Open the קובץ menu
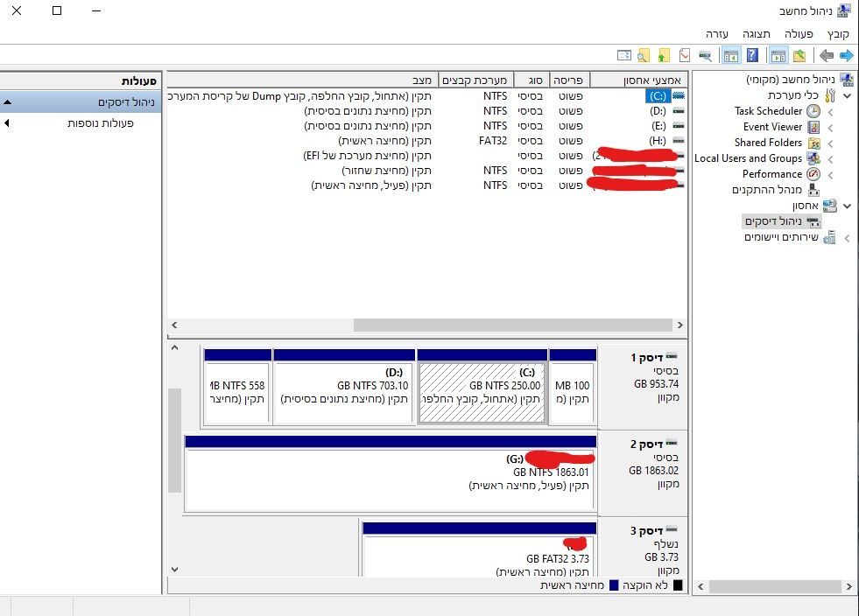Screen dimensions: 859x616 (x=838, y=34)
